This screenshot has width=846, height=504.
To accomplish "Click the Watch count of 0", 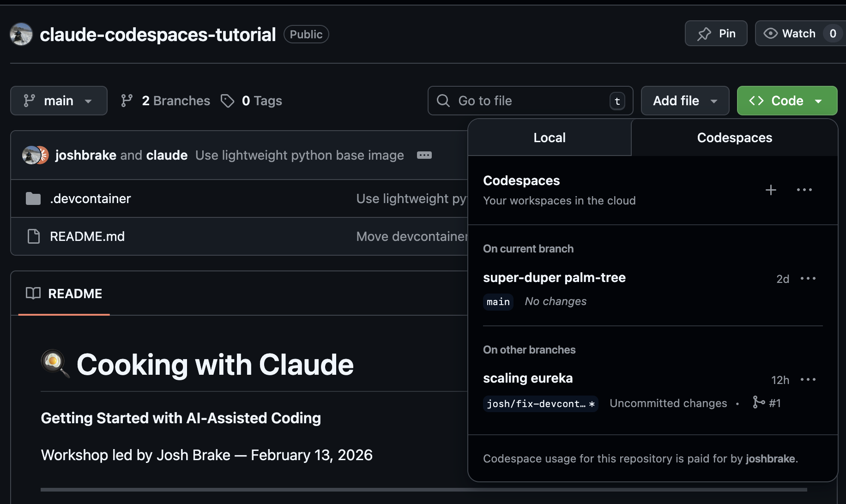I will pos(833,33).
